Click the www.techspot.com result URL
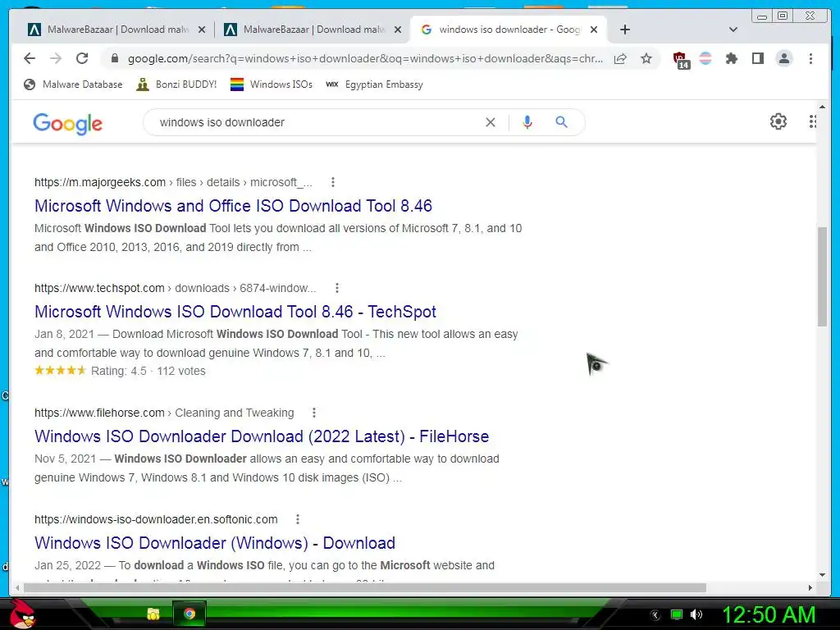This screenshot has width=840, height=630. click(x=99, y=288)
